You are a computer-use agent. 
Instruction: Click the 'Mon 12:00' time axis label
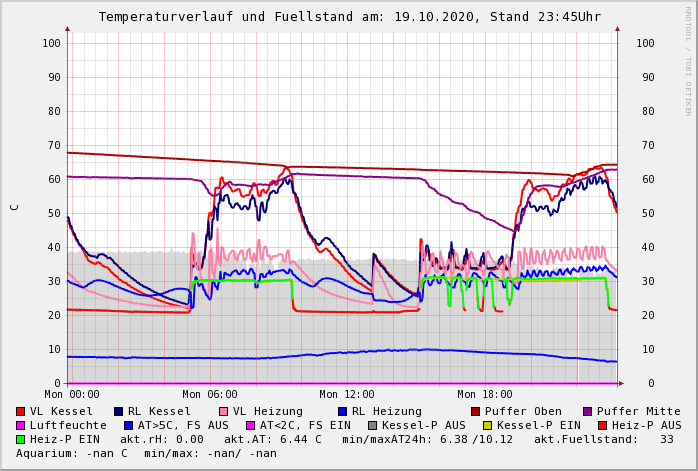click(x=347, y=394)
